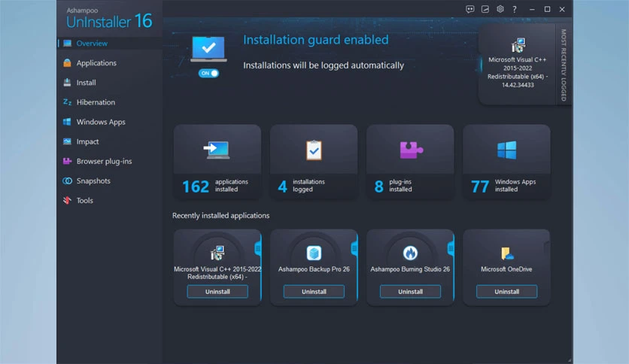Open most recently logged Visual C++ 14.42.34433 card
This screenshot has width=629, height=364.
pyautogui.click(x=518, y=65)
